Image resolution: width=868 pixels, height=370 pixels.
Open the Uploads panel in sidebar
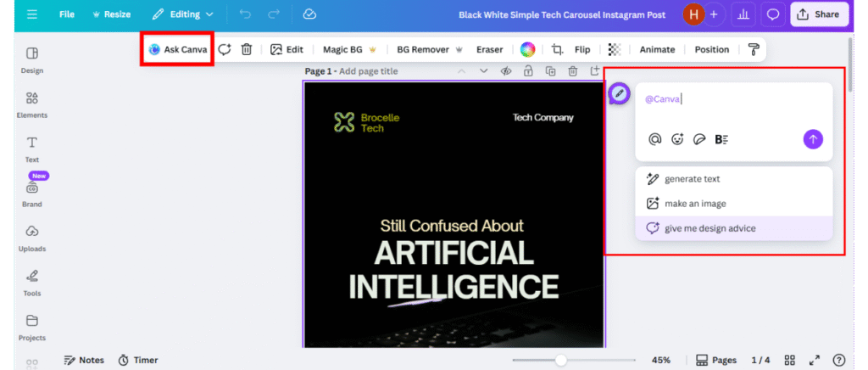pos(32,238)
